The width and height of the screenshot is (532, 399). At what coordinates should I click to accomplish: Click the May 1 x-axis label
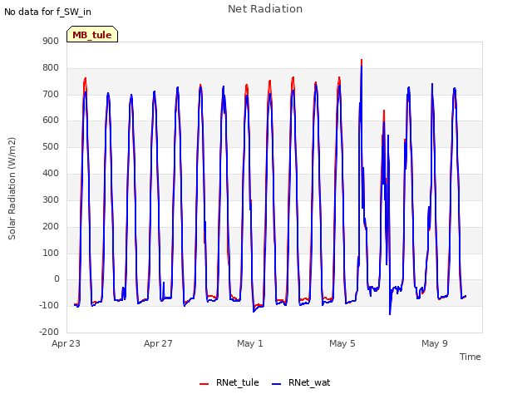[250, 343]
